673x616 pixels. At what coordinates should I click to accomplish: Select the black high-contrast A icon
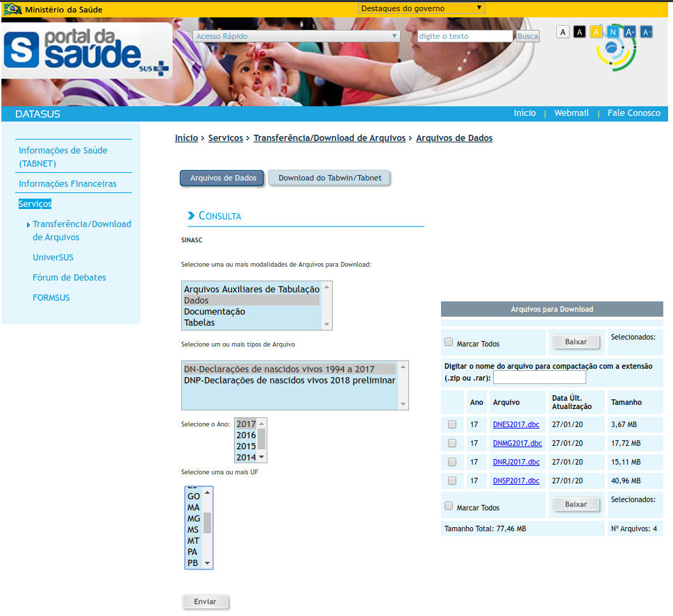coord(579,32)
